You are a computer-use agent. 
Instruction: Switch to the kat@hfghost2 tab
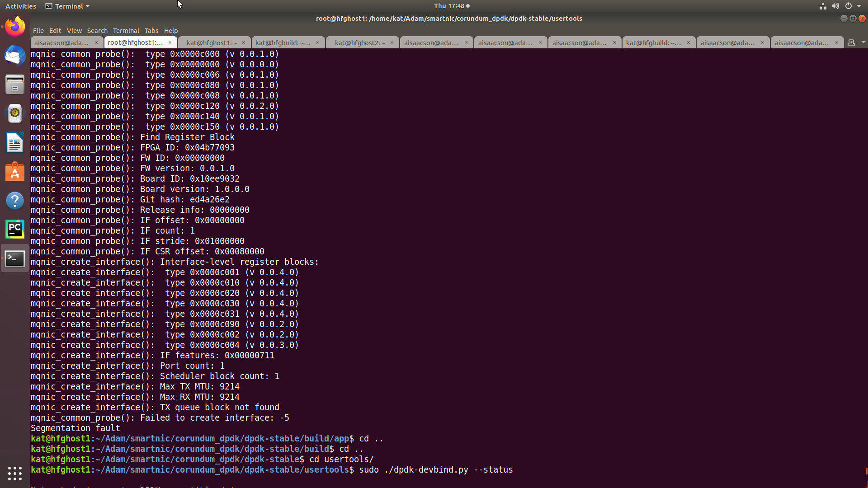coord(360,42)
